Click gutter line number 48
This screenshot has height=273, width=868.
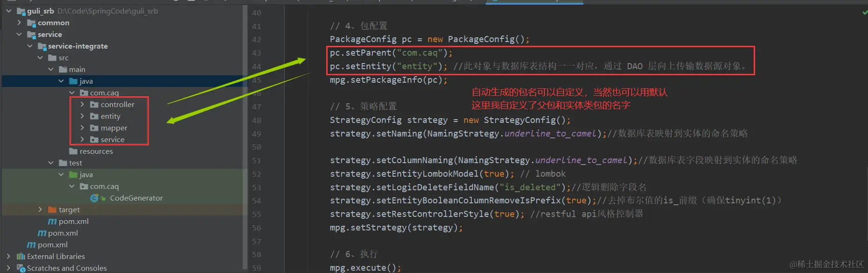tap(257, 120)
